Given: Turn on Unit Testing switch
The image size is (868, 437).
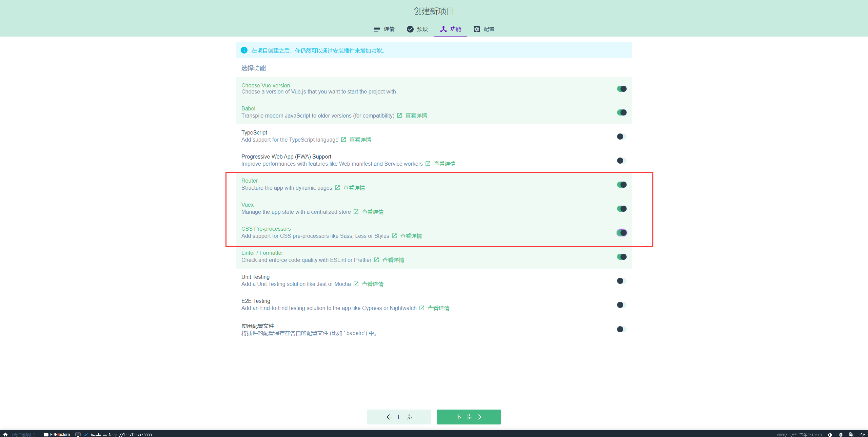Looking at the screenshot, I should 621,281.
